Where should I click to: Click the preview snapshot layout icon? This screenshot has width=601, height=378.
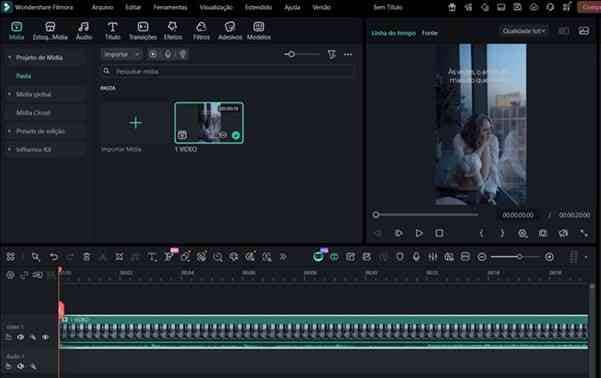point(584,31)
